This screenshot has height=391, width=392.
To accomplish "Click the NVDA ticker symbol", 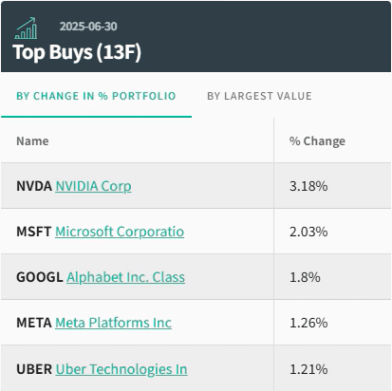I will click(x=34, y=186).
